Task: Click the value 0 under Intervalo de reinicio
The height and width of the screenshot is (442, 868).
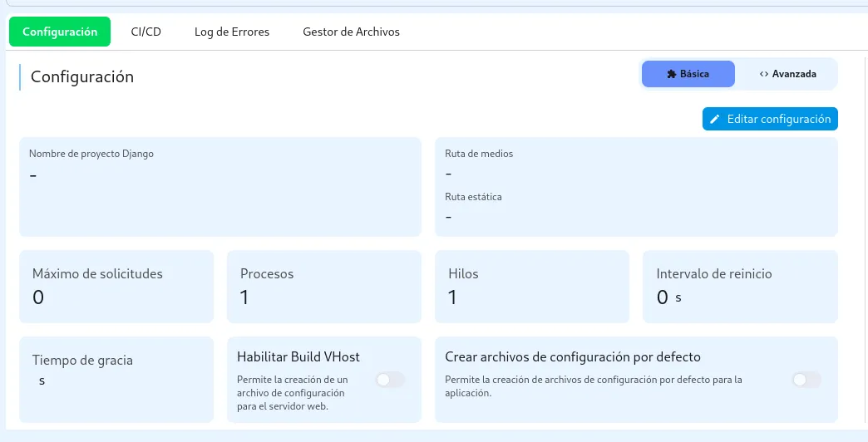Action: [663, 297]
